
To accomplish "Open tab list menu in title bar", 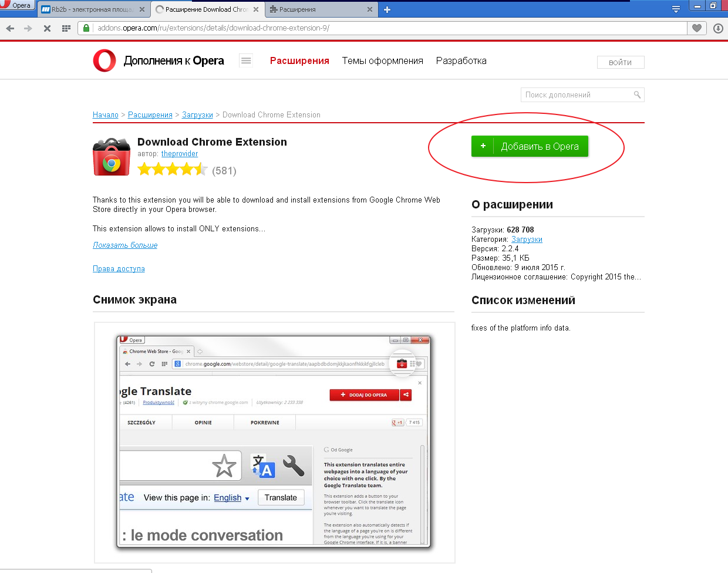I will click(676, 9).
